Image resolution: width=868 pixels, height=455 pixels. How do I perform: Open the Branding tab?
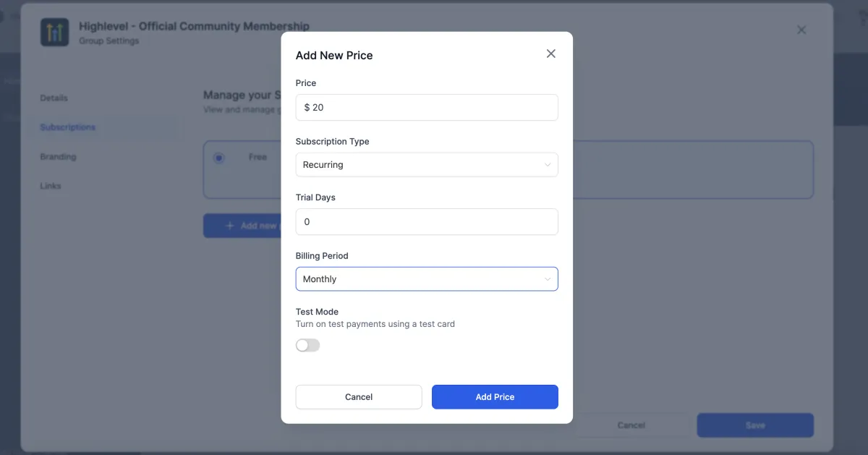click(58, 157)
